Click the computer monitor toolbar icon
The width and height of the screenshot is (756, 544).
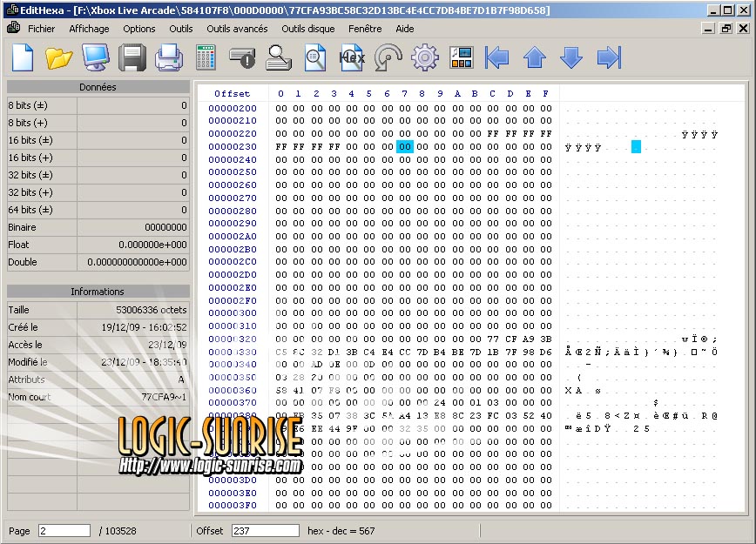(x=95, y=57)
